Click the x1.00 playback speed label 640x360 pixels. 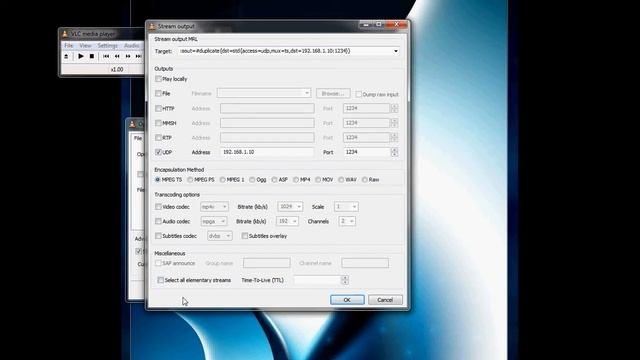tap(117, 69)
